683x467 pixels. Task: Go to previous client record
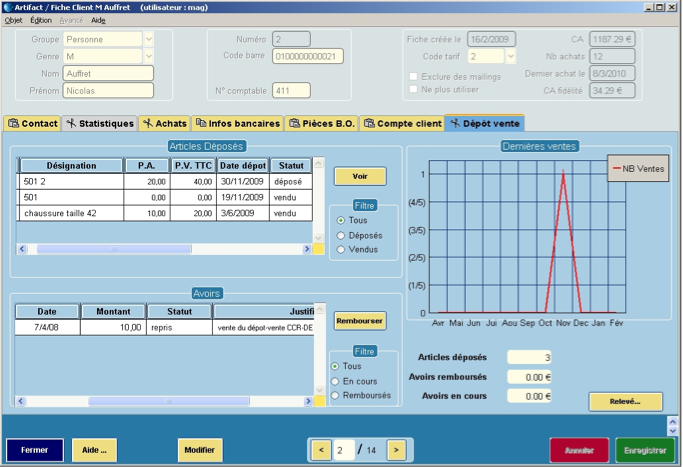(321, 450)
